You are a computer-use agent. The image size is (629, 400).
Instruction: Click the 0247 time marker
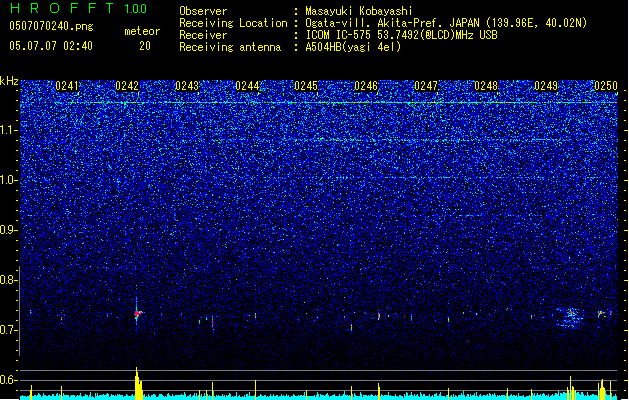pos(426,86)
